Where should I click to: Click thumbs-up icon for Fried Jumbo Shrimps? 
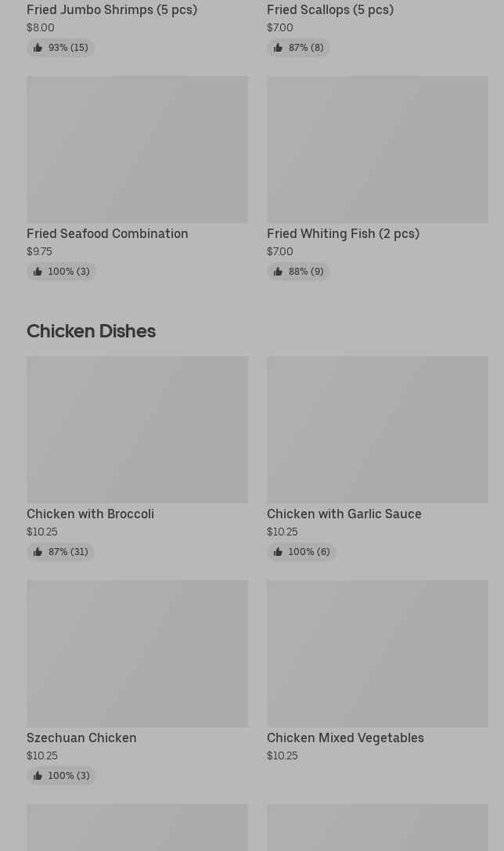coord(38,48)
